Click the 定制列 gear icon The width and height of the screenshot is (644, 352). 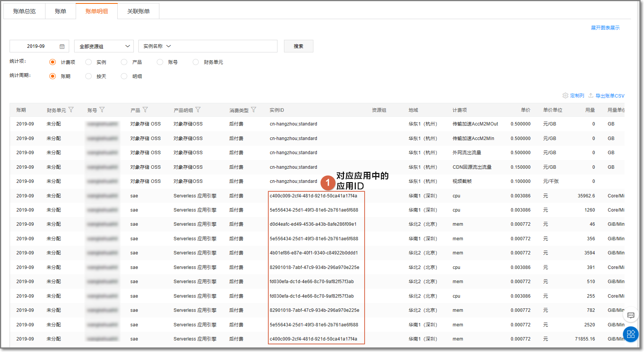click(x=565, y=96)
